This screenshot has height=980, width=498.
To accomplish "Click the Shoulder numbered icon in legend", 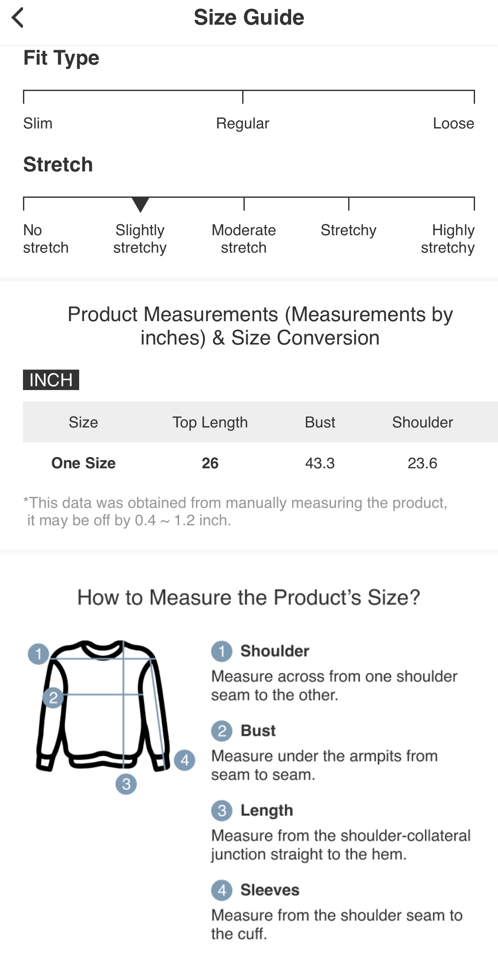I will click(222, 651).
